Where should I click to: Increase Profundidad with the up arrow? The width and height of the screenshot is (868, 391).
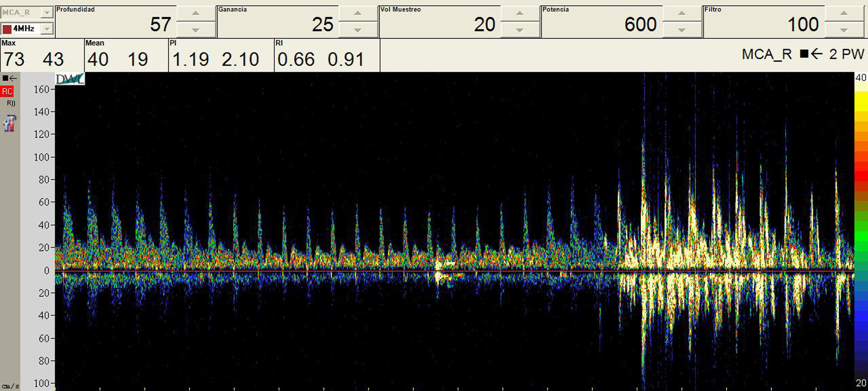(196, 13)
